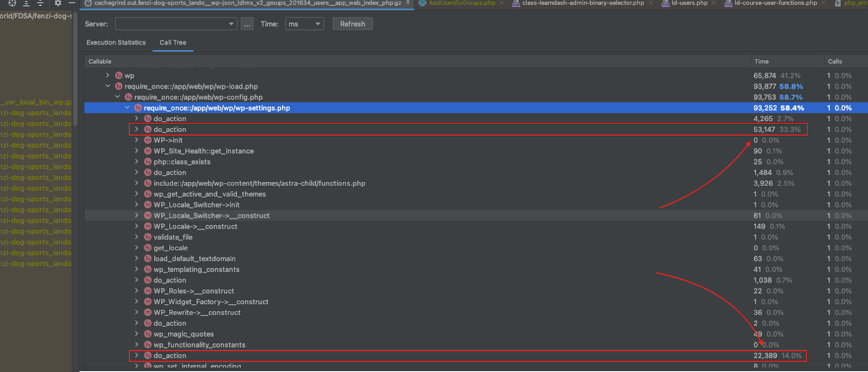Close the ld-users.php editor tab
Screen dimensions: 868x372
713,3
